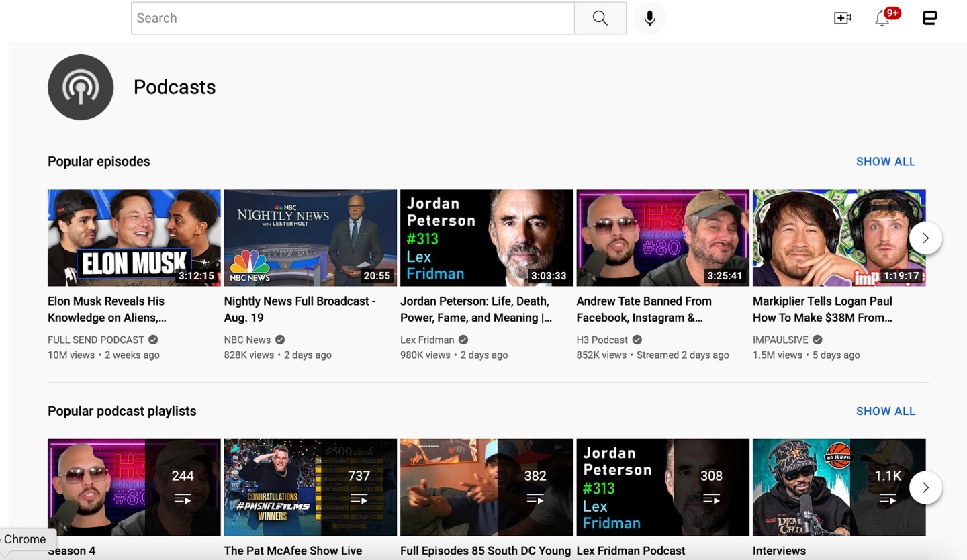967x560 pixels.
Task: Click the search magnifier icon
Action: (600, 18)
